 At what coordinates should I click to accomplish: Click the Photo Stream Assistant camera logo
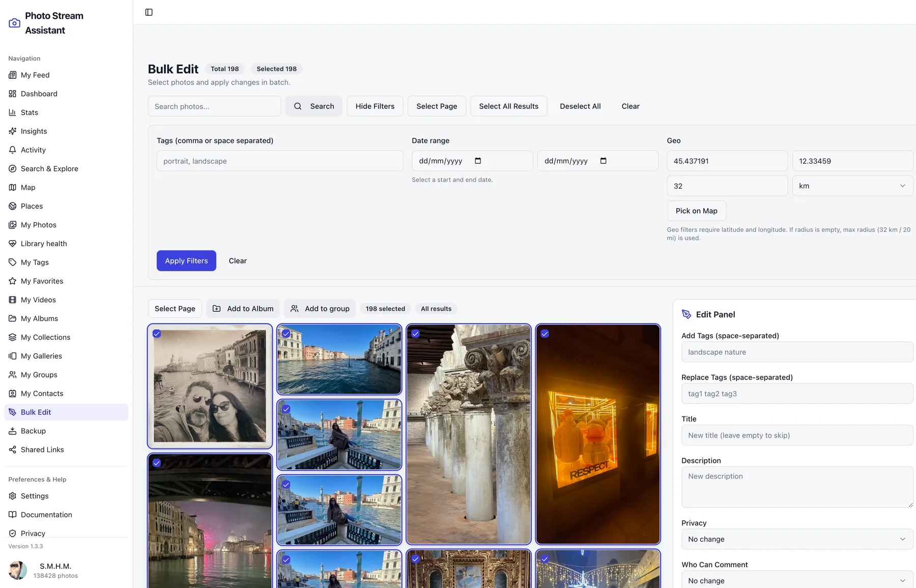[x=15, y=23]
